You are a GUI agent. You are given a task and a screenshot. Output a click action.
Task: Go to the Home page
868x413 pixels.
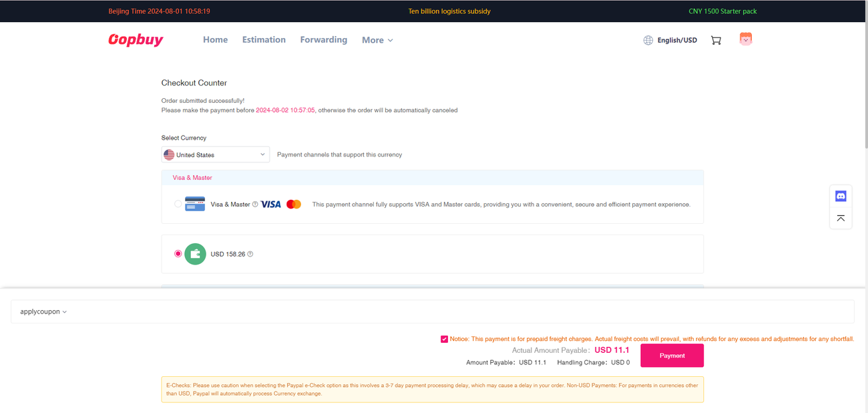click(x=215, y=39)
